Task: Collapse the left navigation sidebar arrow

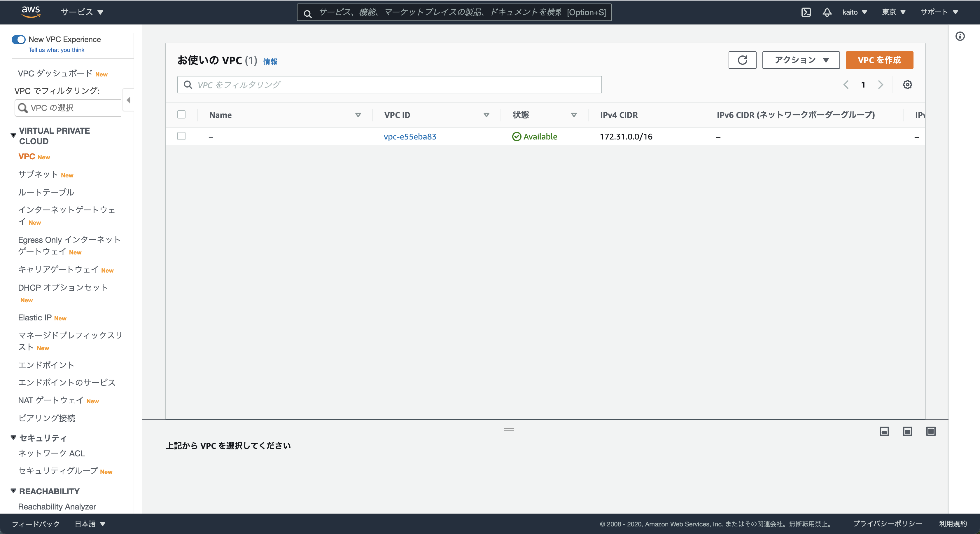Action: pos(128,100)
